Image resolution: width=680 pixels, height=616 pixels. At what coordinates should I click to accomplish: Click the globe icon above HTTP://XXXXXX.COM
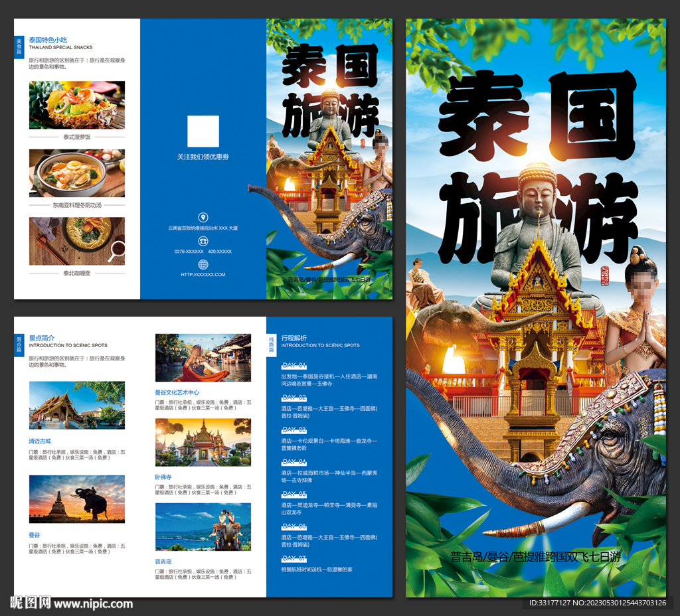coord(203,264)
